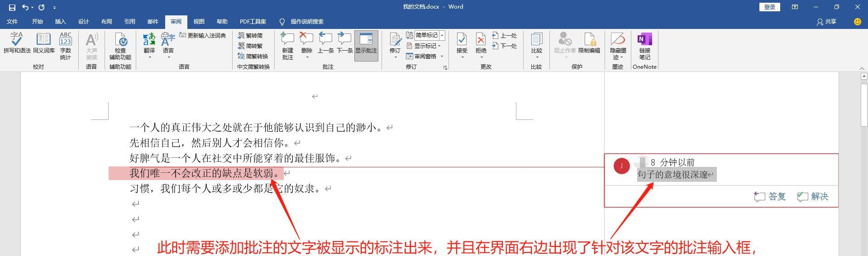Convert text with 繁转简
This screenshot has width=868, height=256.
tap(250, 35)
